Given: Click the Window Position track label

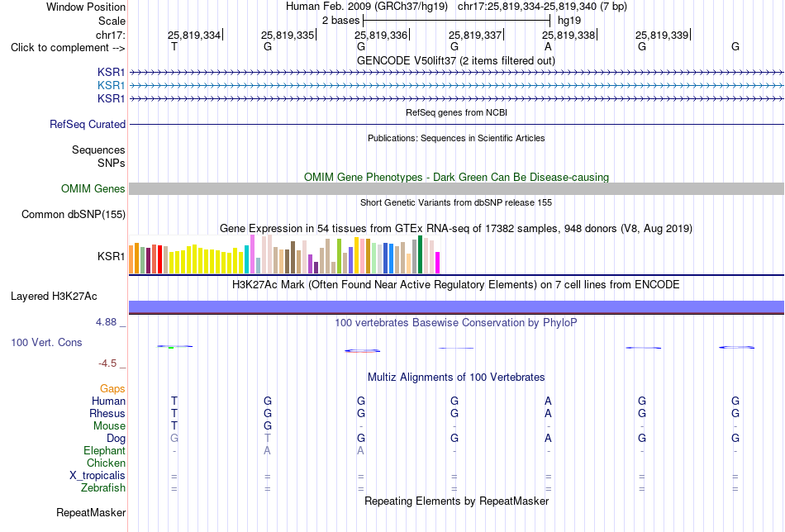Looking at the screenshot, I should tap(86, 7).
